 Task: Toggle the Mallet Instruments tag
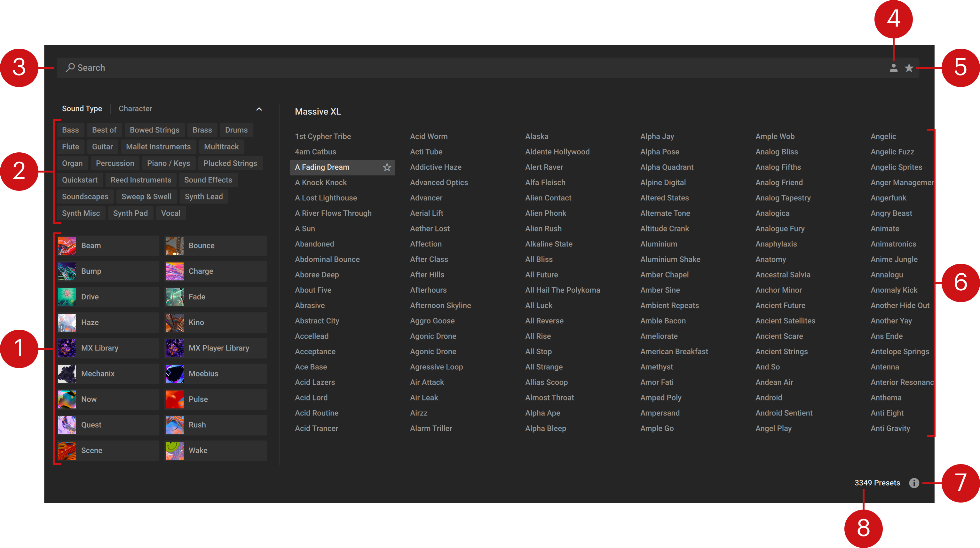click(x=158, y=147)
